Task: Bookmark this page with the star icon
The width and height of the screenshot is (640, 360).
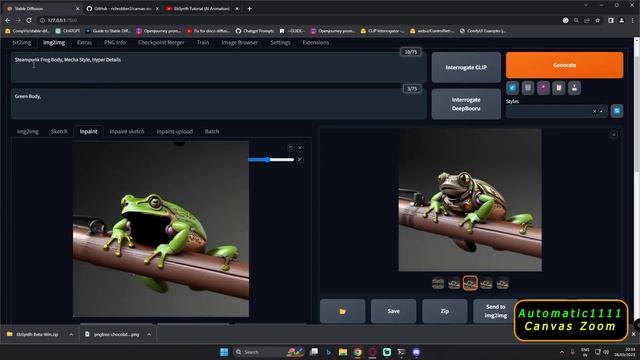Action: point(598,20)
